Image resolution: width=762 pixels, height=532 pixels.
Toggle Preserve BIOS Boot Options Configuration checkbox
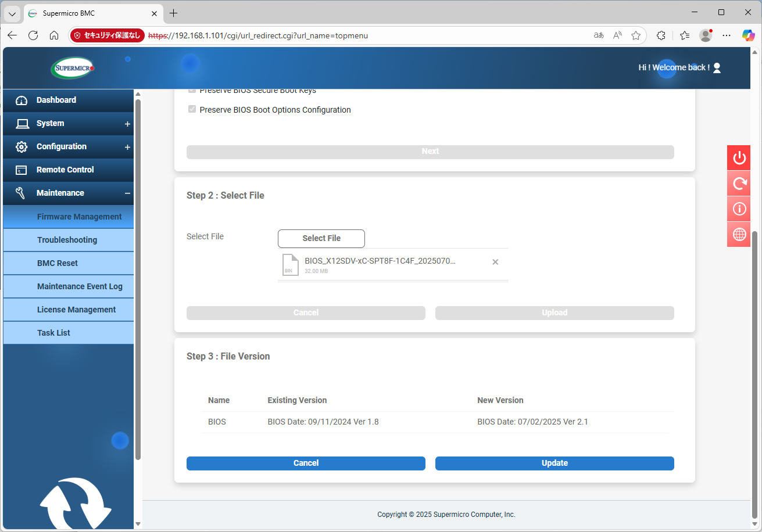[192, 109]
